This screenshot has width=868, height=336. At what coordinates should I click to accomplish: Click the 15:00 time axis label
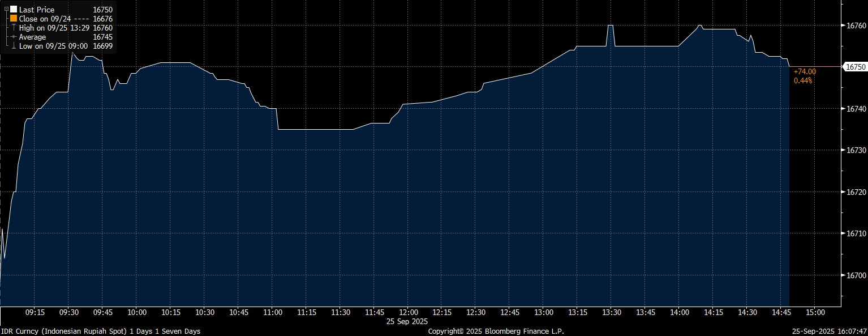pyautogui.click(x=814, y=312)
